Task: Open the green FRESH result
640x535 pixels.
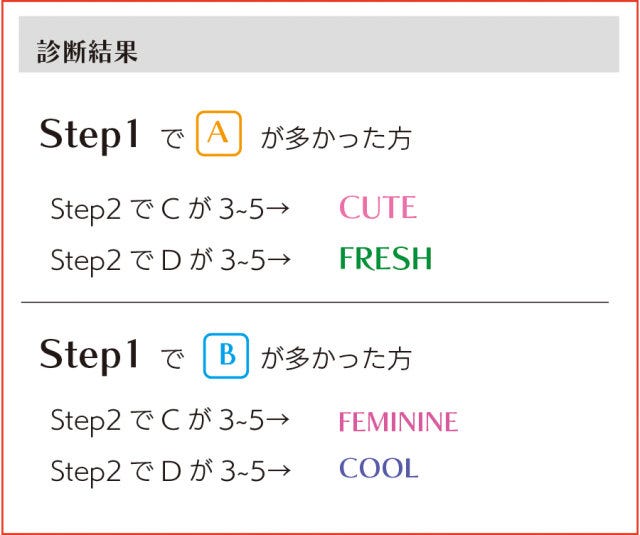Action: click(385, 259)
